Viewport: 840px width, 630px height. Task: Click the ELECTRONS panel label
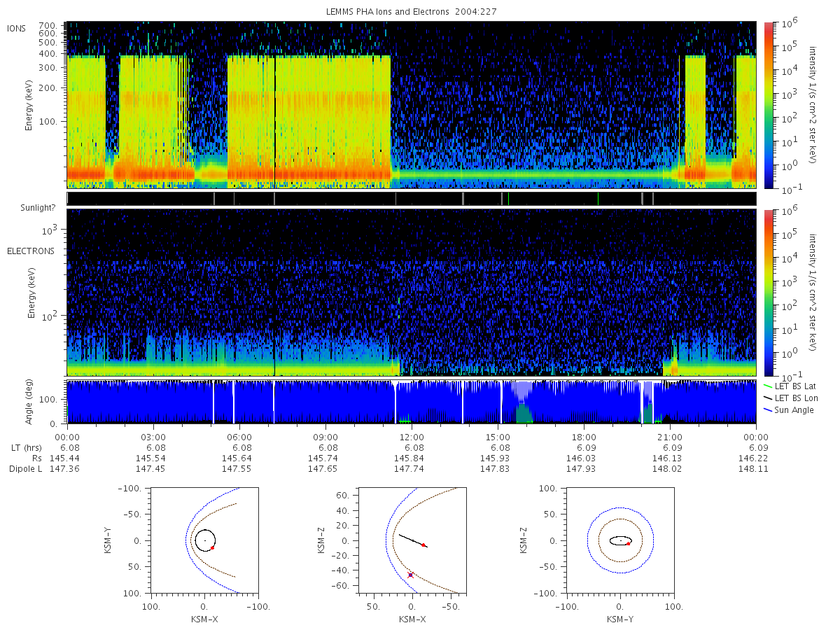click(x=31, y=251)
